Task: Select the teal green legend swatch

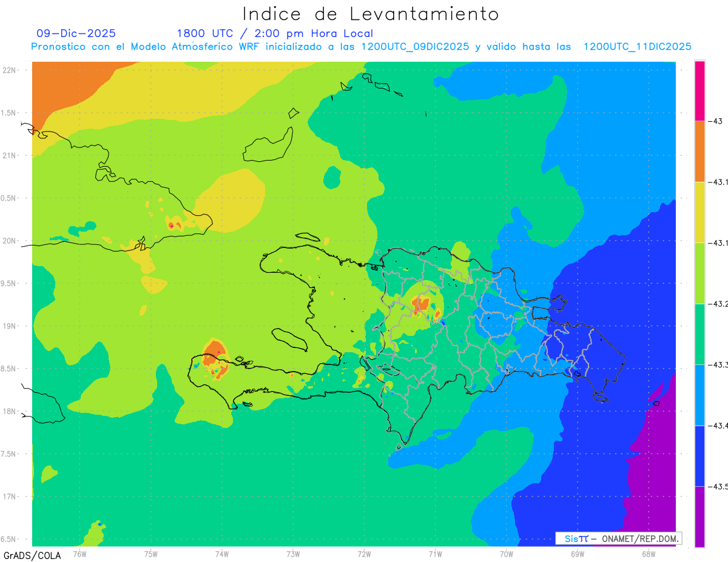Action: pos(699,334)
